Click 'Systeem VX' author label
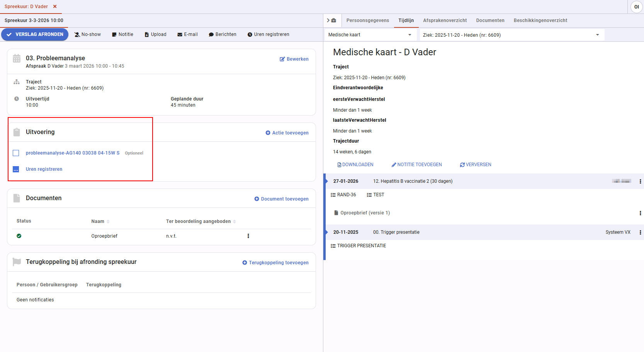 (618, 232)
